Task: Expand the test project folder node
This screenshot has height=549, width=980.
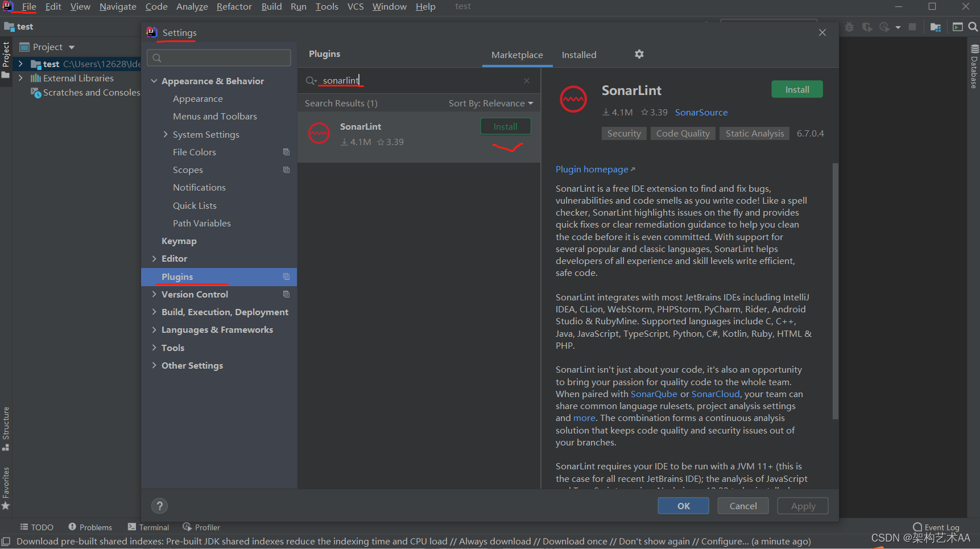Action: (20, 64)
